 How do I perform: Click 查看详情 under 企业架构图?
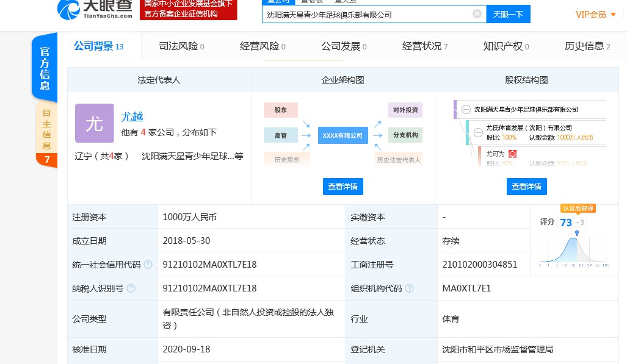point(343,187)
